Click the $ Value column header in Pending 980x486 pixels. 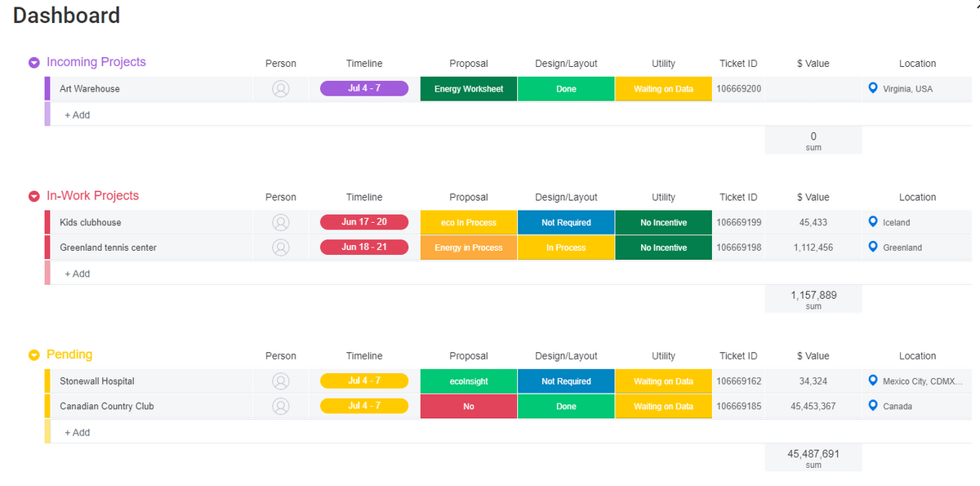point(813,356)
